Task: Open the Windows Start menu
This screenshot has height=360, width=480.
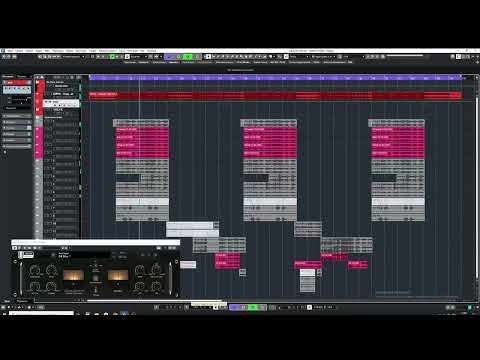Action: point(4,314)
